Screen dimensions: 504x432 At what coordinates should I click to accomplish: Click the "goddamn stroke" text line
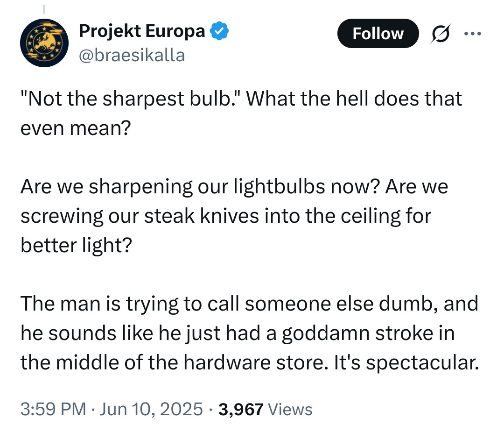pos(238,333)
